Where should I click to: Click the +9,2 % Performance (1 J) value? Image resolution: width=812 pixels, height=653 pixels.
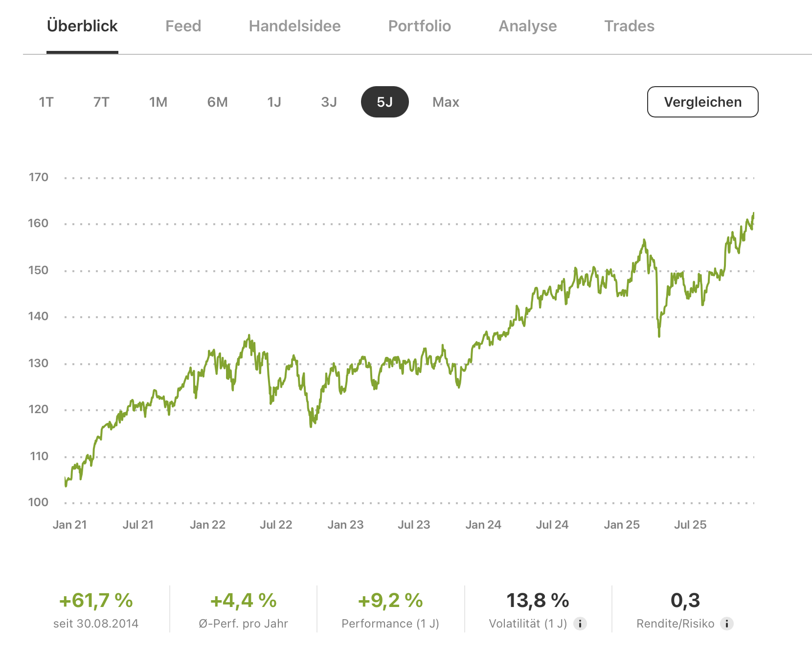[390, 601]
